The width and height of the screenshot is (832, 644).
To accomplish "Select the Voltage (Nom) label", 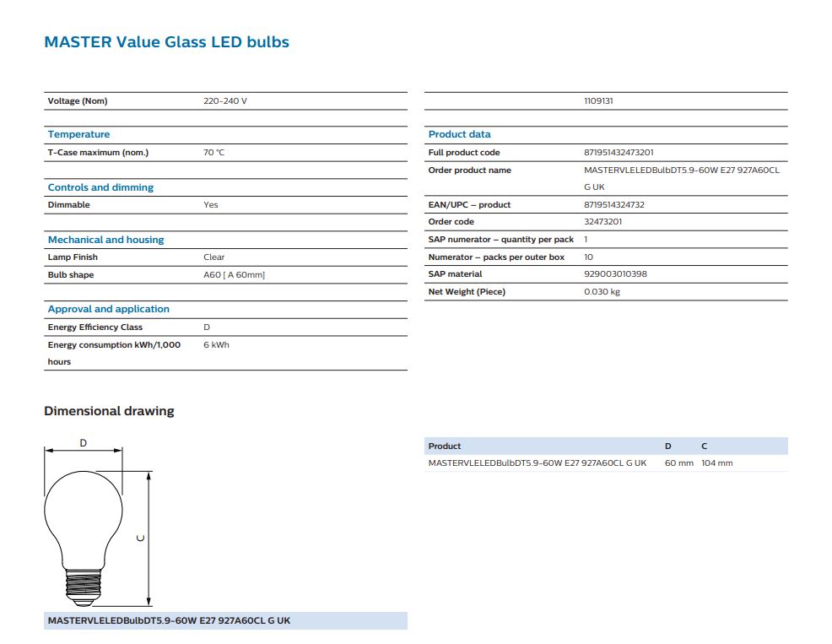I will click(78, 101).
